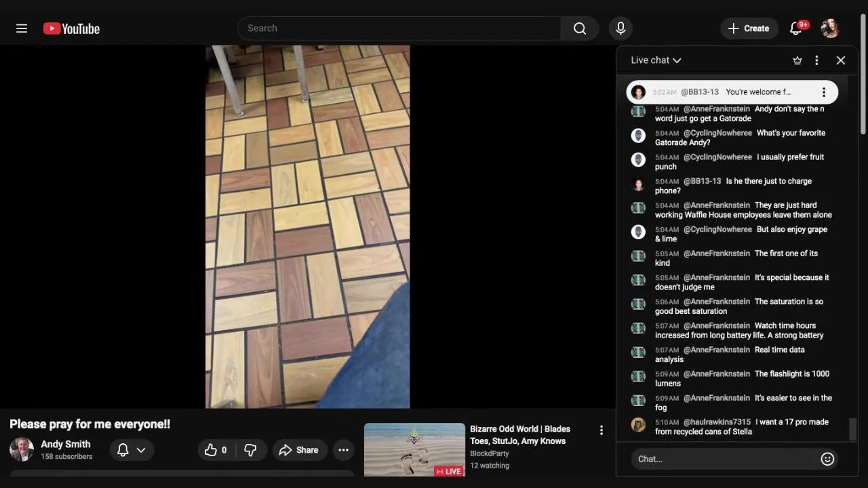Select message "The flashlight is 1000 lumens"

click(x=742, y=378)
